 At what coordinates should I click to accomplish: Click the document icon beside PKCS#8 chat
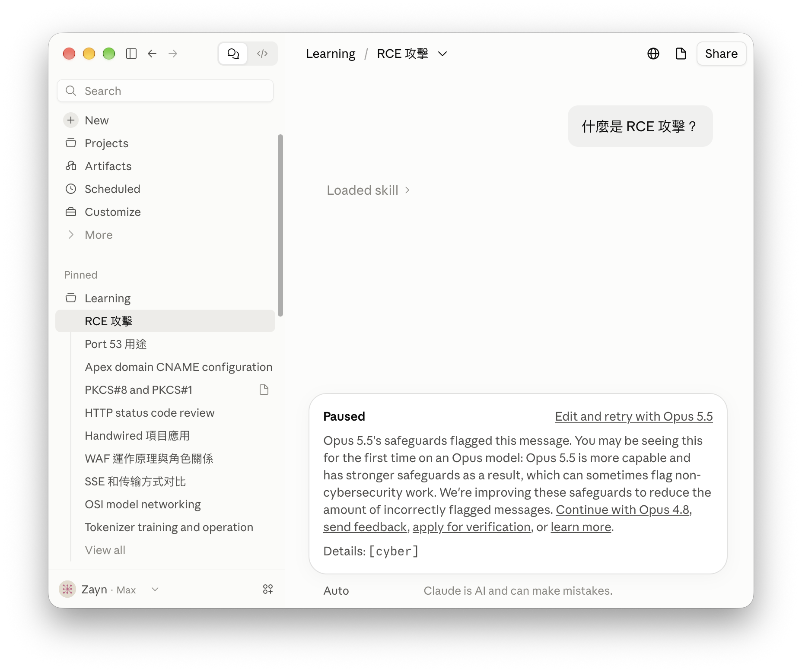264,390
